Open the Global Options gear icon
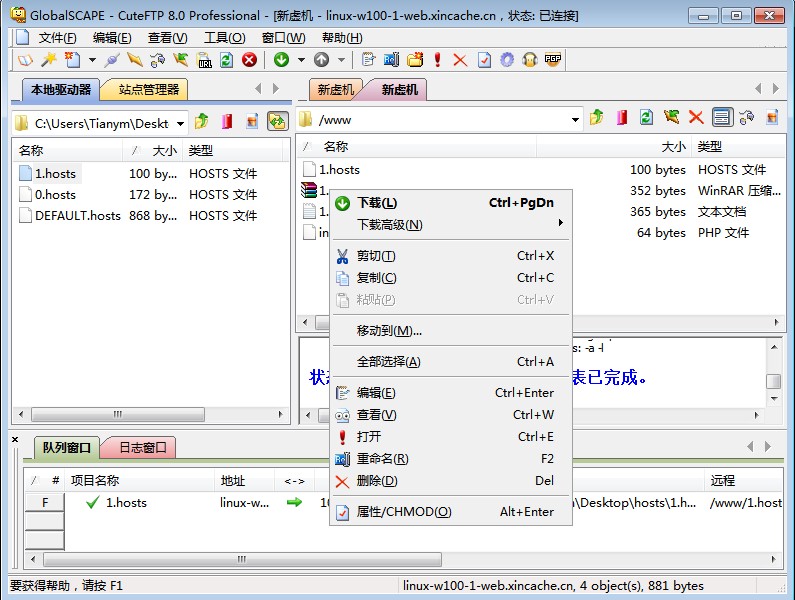795x600 pixels. click(507, 60)
